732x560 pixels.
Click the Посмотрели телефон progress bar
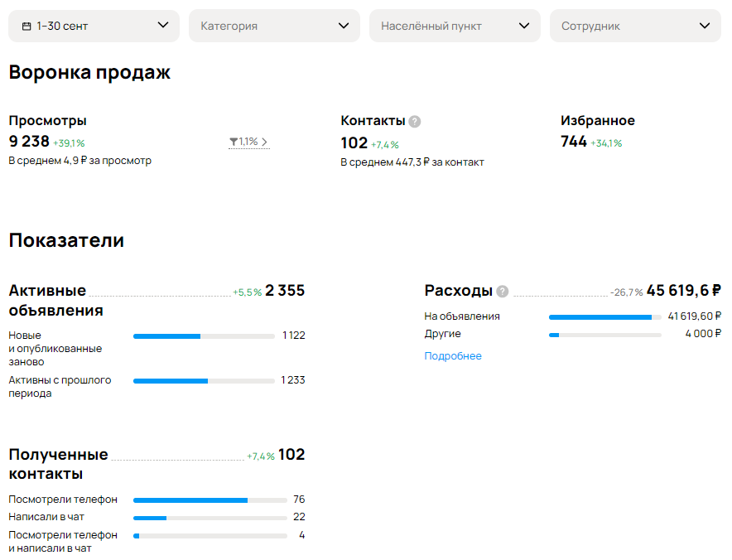pyautogui.click(x=210, y=500)
